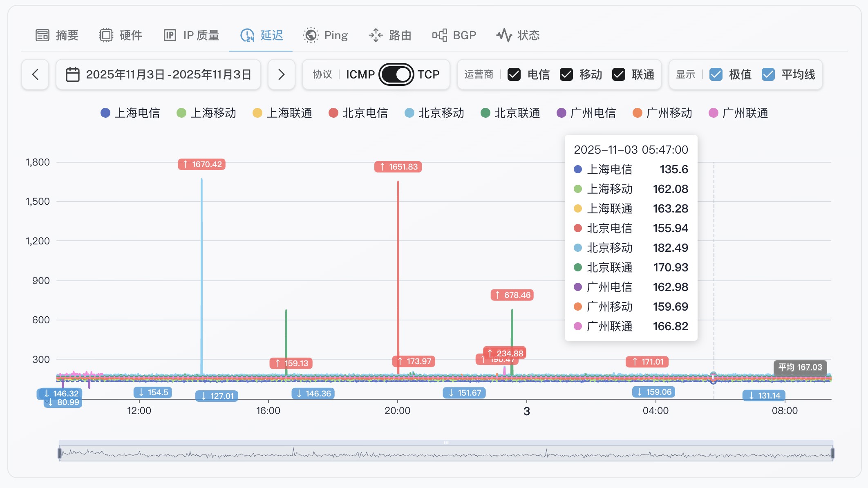Click the right handle of zoom slider
The width and height of the screenshot is (868, 488).
tap(832, 453)
